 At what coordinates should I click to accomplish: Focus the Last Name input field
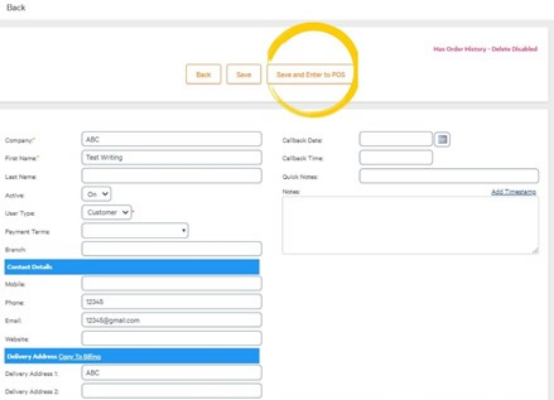(x=172, y=176)
